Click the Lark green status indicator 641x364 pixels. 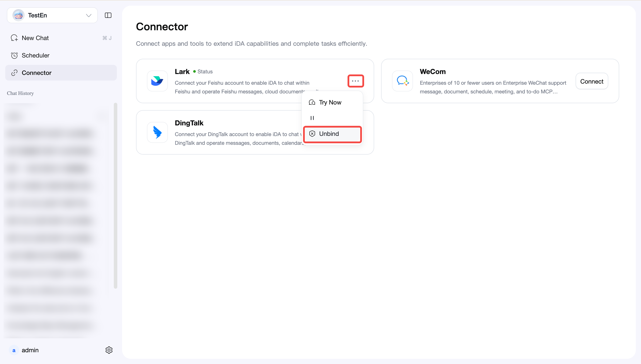click(194, 72)
